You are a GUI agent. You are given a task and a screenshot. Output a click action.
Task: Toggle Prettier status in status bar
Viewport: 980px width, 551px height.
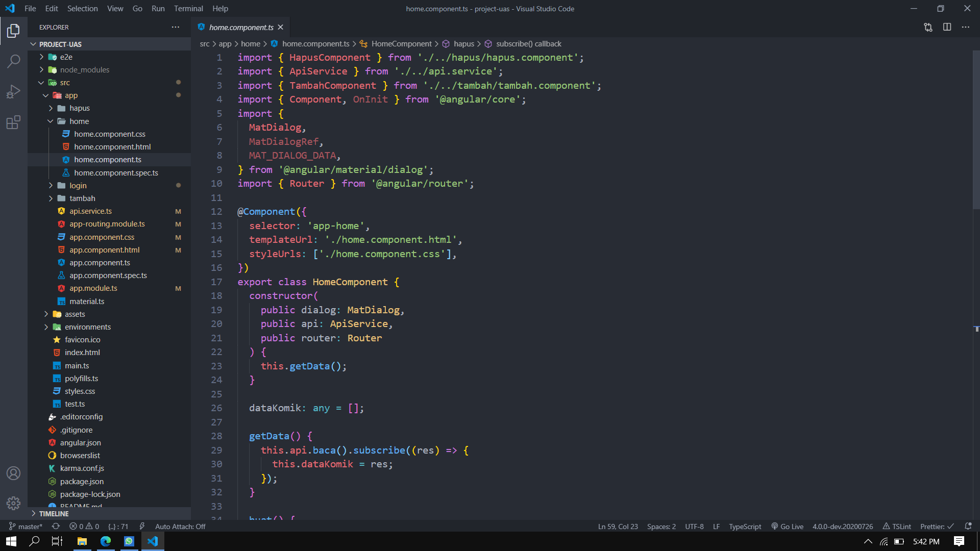pyautogui.click(x=937, y=527)
